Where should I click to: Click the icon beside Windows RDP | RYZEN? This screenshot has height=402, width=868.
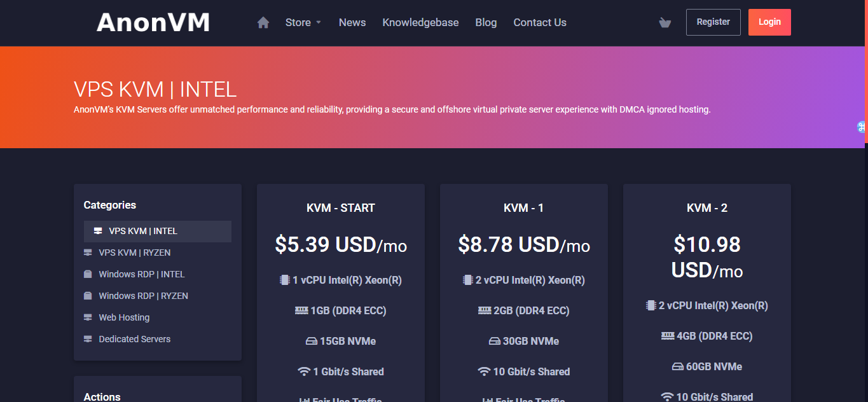click(x=88, y=296)
